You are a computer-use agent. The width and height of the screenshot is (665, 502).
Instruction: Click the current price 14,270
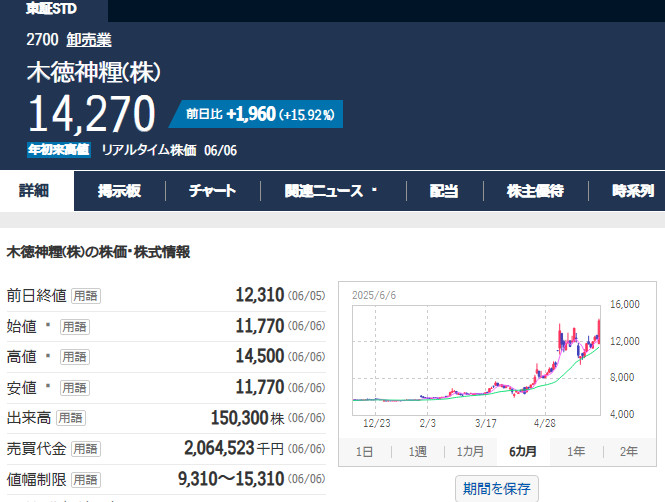[92, 114]
